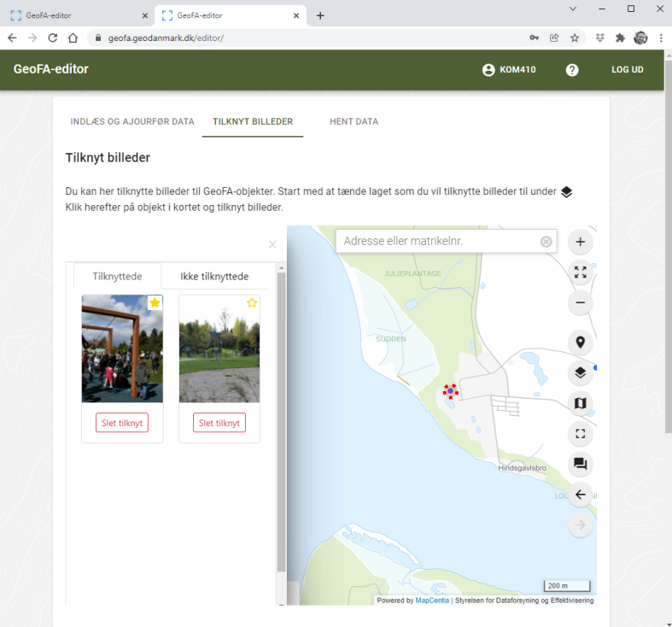Image resolution: width=672 pixels, height=627 pixels.
Task: Click the browser address bar URL
Action: click(x=166, y=38)
